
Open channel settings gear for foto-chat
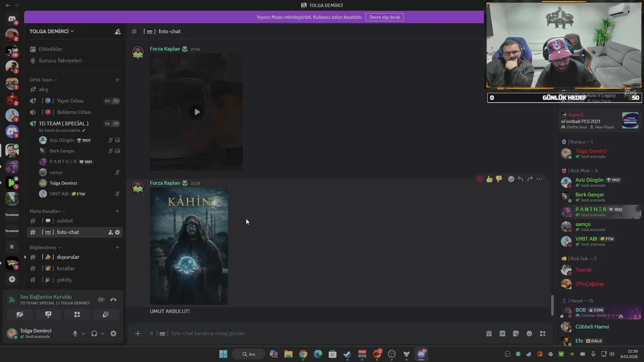(117, 232)
